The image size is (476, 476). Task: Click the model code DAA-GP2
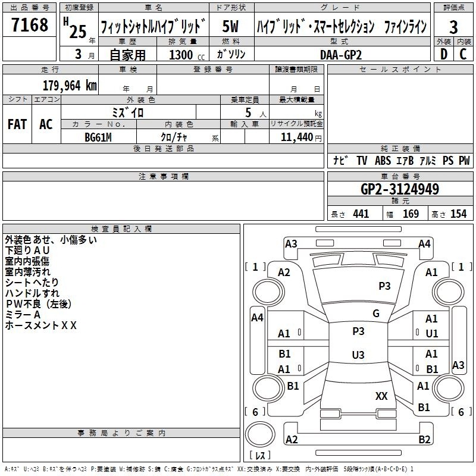point(340,54)
